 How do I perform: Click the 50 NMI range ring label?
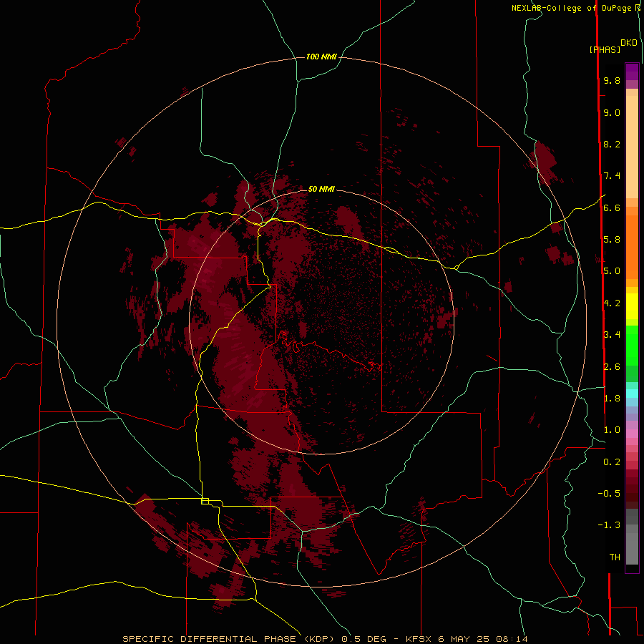point(321,189)
